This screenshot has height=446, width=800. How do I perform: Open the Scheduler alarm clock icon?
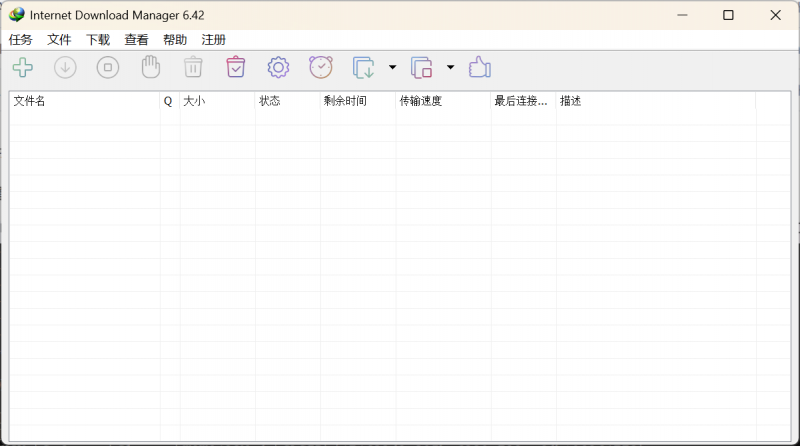[x=321, y=67]
